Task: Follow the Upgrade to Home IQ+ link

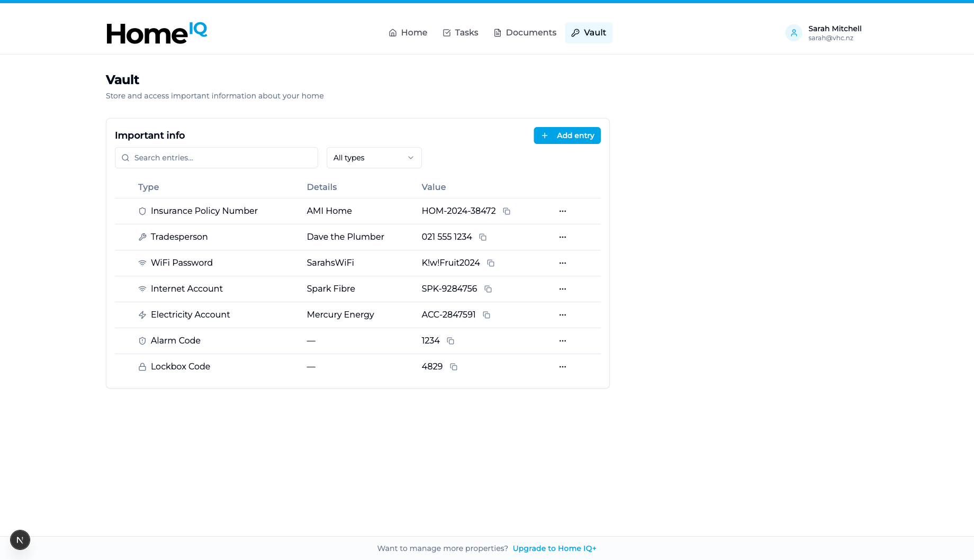Action: point(554,548)
